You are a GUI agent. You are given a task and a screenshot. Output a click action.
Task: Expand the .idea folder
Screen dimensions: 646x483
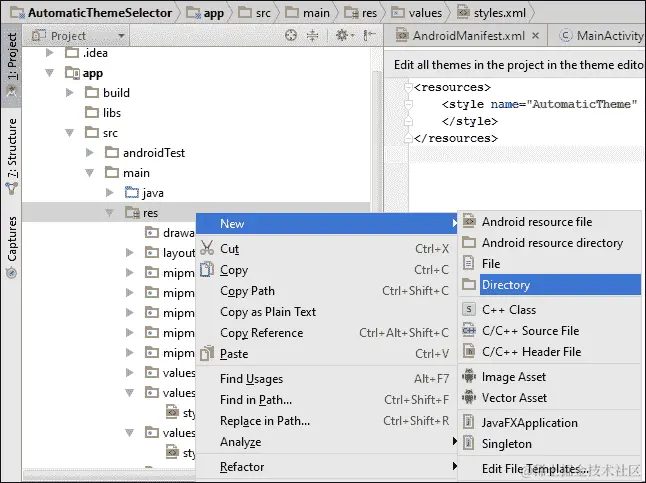pos(49,52)
